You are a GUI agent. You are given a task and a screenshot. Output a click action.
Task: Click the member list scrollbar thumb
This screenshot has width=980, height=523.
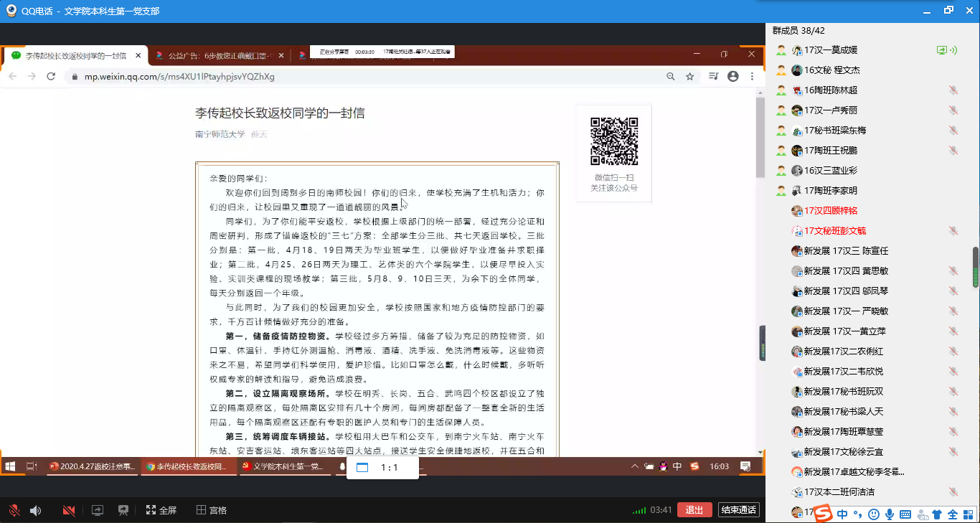point(975,267)
